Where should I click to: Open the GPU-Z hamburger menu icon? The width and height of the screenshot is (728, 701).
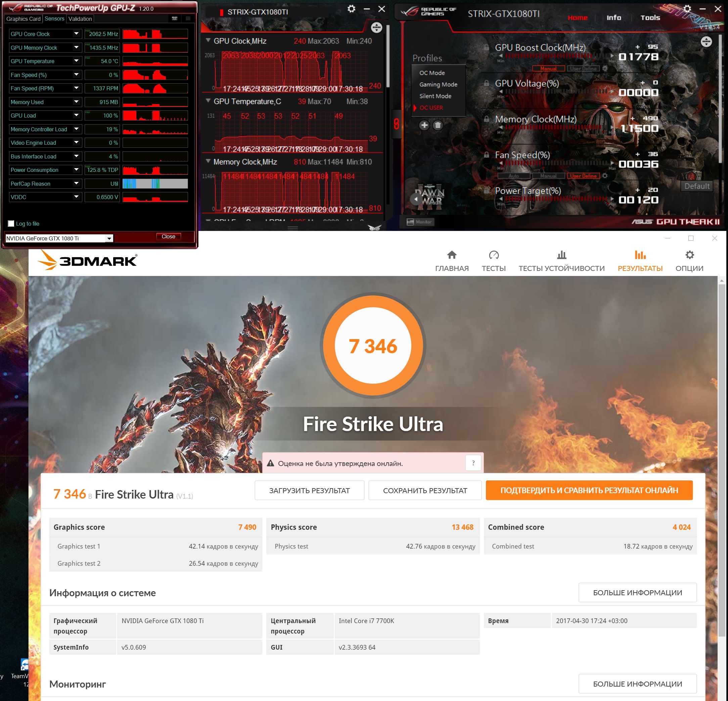188,18
